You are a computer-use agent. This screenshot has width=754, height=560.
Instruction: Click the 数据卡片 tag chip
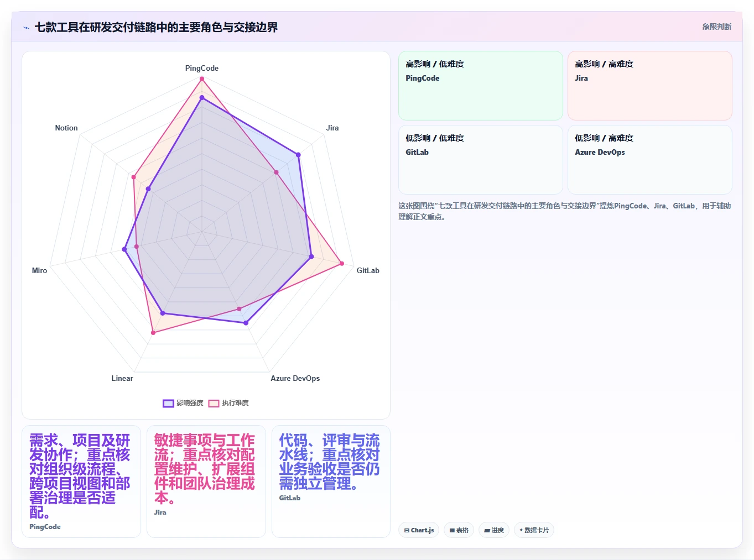pyautogui.click(x=534, y=530)
